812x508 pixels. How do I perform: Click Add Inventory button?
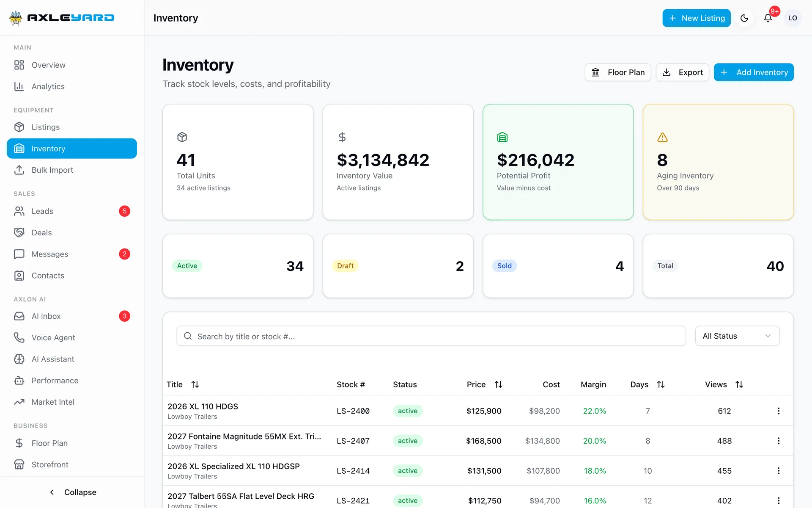click(x=754, y=72)
